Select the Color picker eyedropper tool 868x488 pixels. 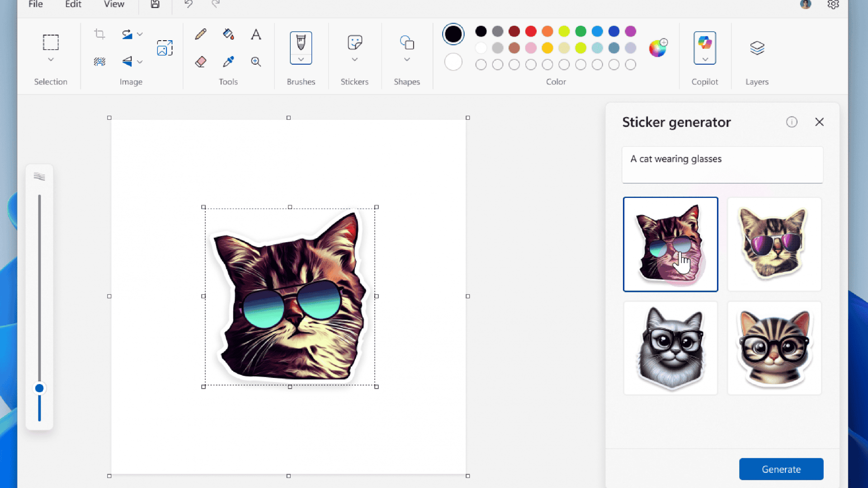[228, 61]
